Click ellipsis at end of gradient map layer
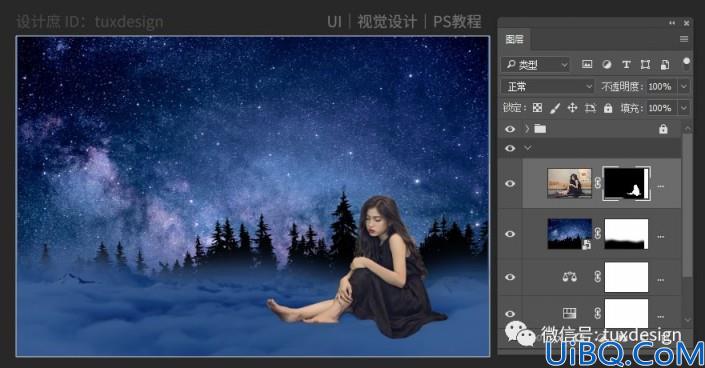This screenshot has height=368, width=705. pos(660,316)
